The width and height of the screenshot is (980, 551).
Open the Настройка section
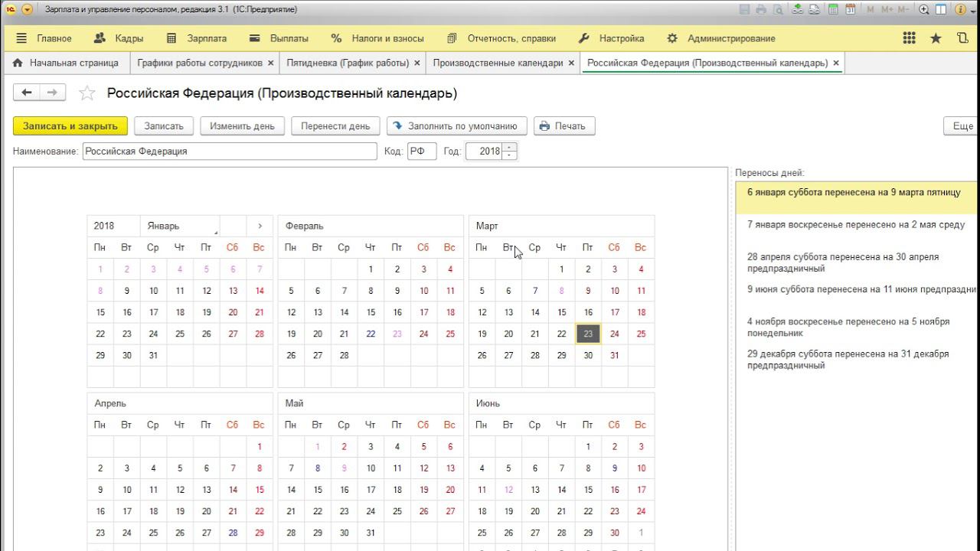tap(611, 38)
